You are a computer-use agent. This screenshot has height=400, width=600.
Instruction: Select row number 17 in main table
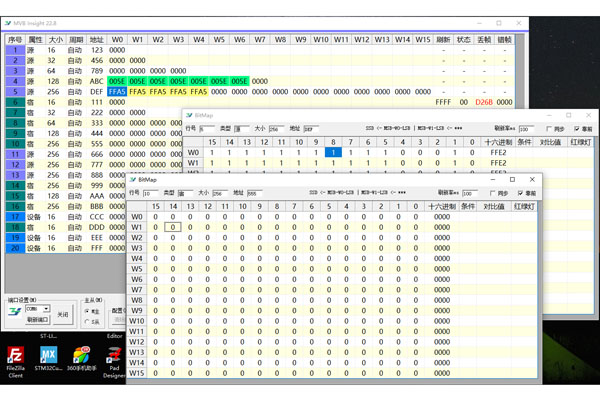pos(15,217)
